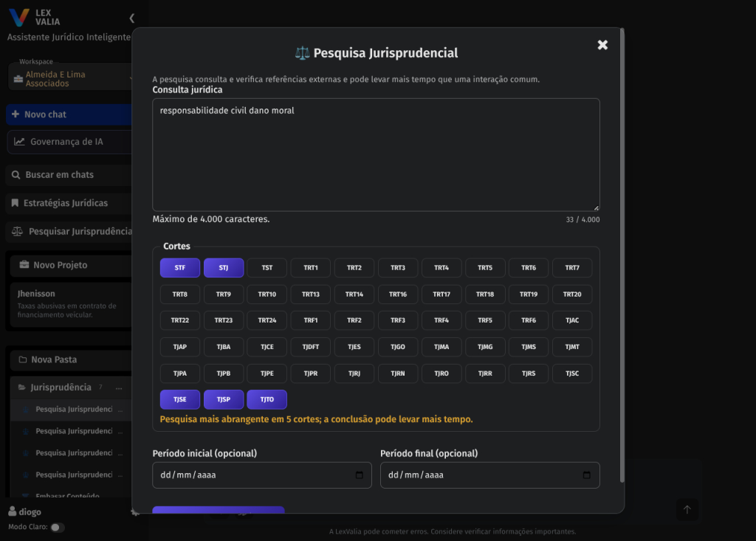This screenshot has width=756, height=541.
Task: Open the first Pesquisa Jurisprudenci chat
Action: click(x=74, y=410)
